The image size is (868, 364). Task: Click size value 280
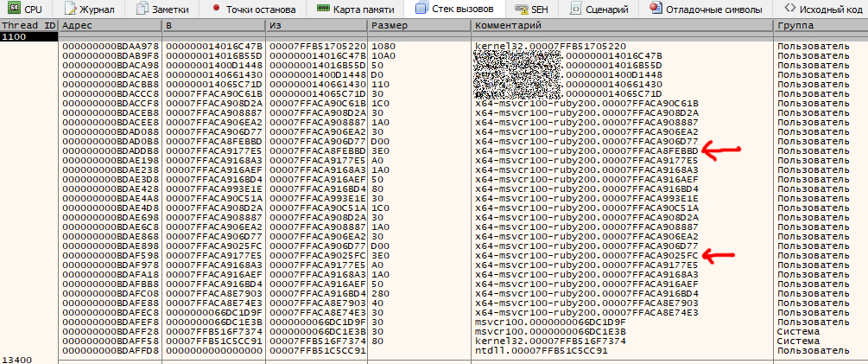coord(380,293)
